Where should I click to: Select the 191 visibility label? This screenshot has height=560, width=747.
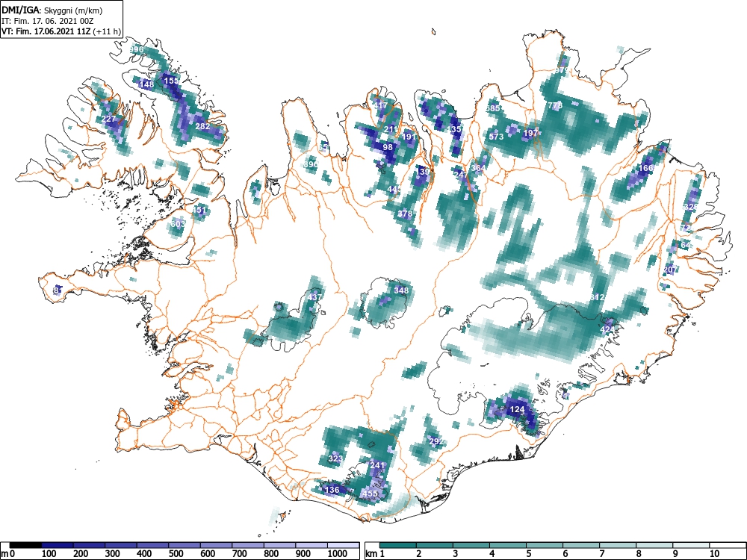pyautogui.click(x=409, y=137)
